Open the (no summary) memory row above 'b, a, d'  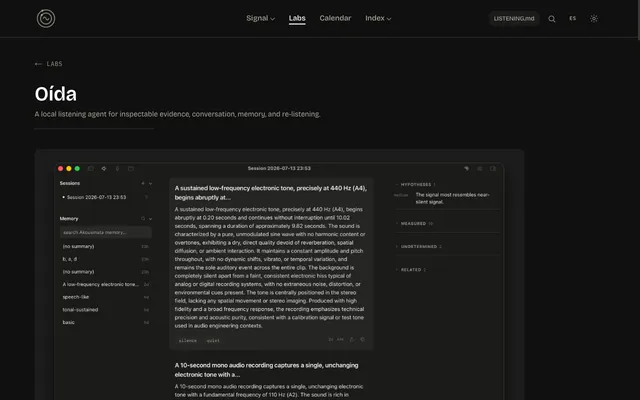point(105,247)
